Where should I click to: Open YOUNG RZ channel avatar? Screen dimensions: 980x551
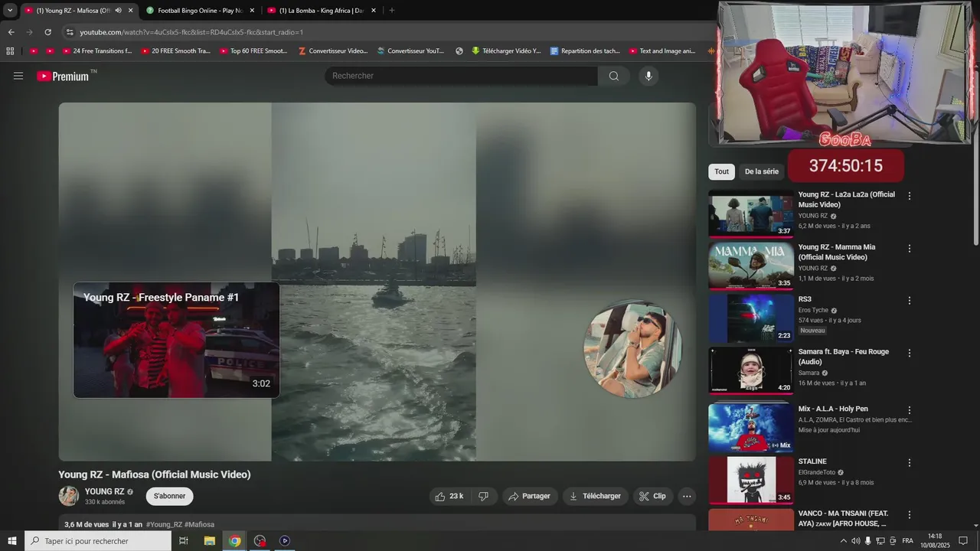(x=69, y=496)
